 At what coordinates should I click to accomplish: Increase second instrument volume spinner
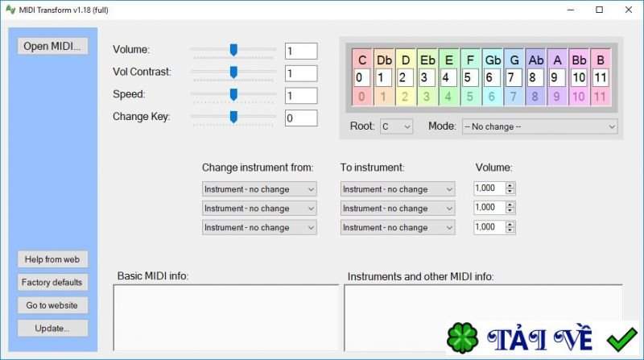coord(510,205)
